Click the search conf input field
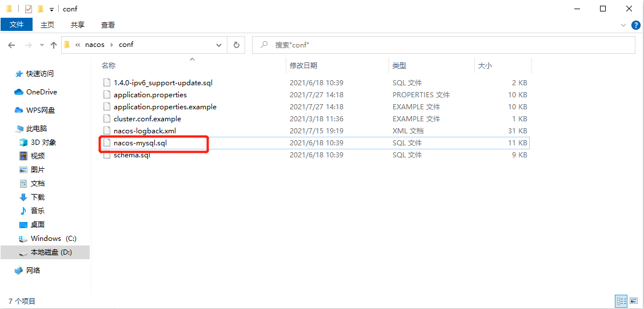This screenshot has width=644, height=309. [x=443, y=45]
